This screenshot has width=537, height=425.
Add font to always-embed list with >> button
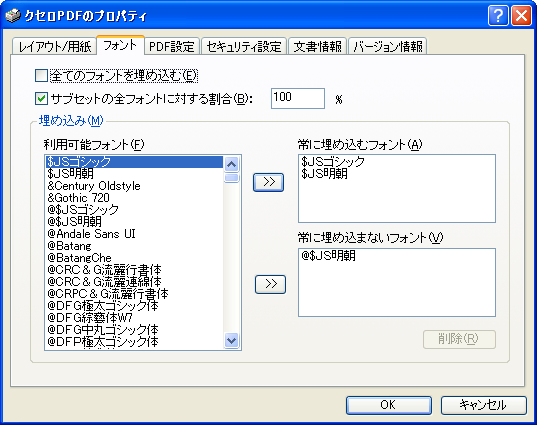pyautogui.click(x=268, y=182)
